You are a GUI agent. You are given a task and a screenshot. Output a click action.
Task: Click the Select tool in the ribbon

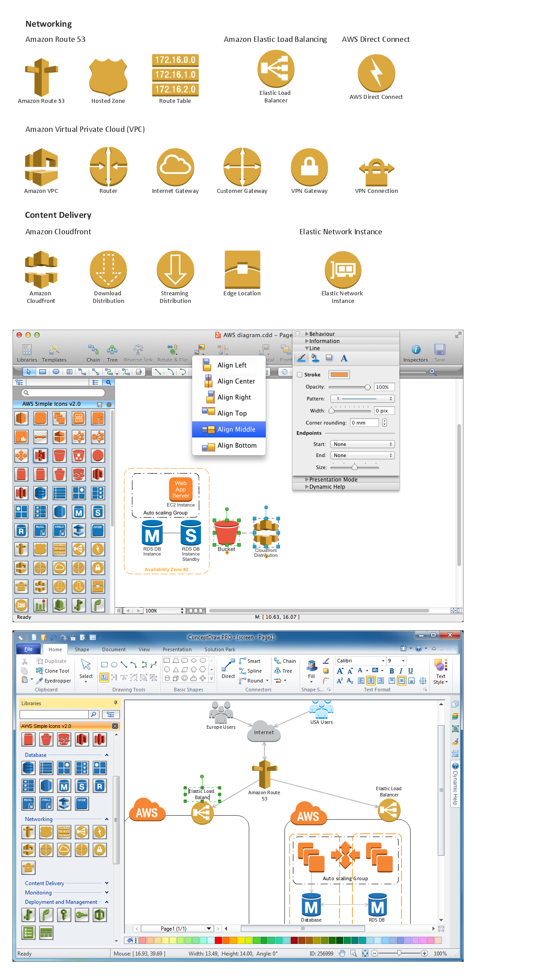click(86, 670)
